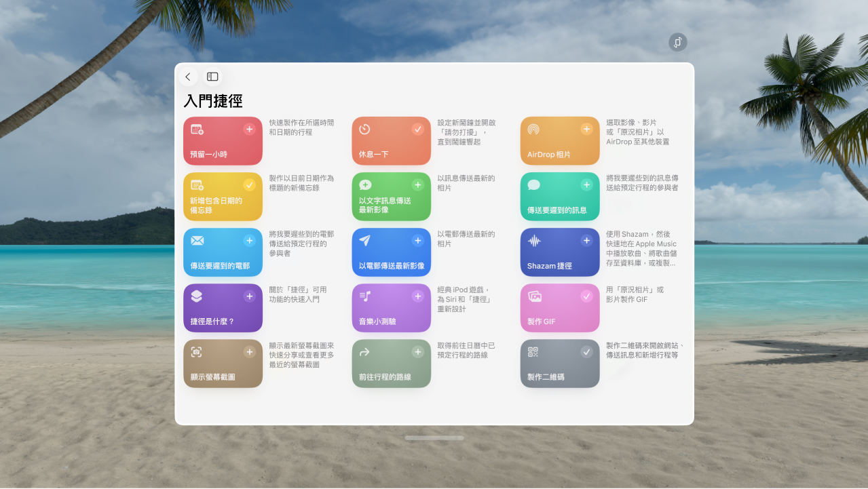
Task: Add 傳送要遲到的電郵 with its plus button
Action: [249, 240]
